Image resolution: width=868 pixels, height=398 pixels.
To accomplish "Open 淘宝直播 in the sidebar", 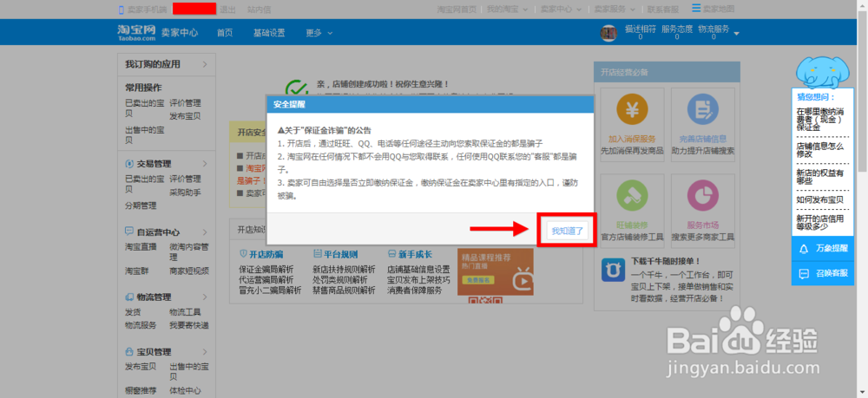I will click(141, 247).
